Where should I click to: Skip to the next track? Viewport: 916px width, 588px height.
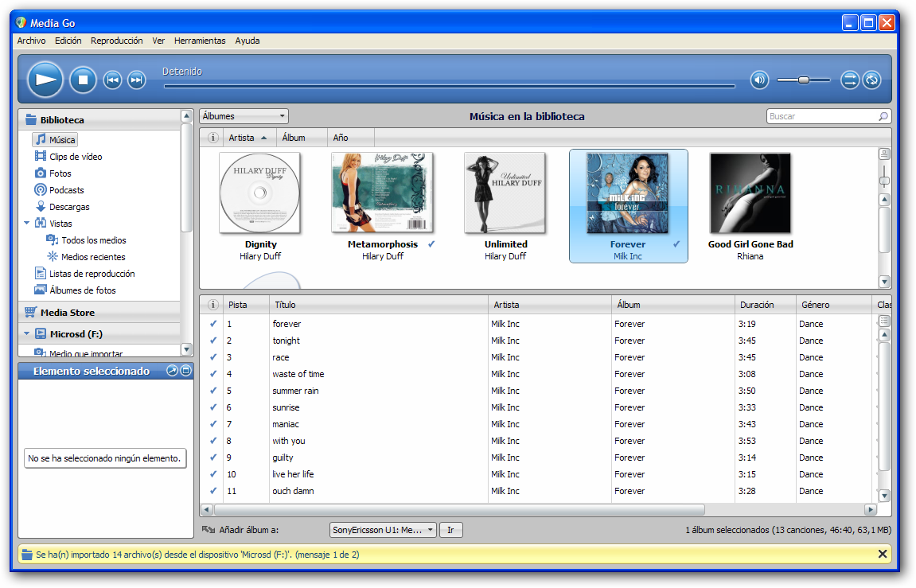137,80
